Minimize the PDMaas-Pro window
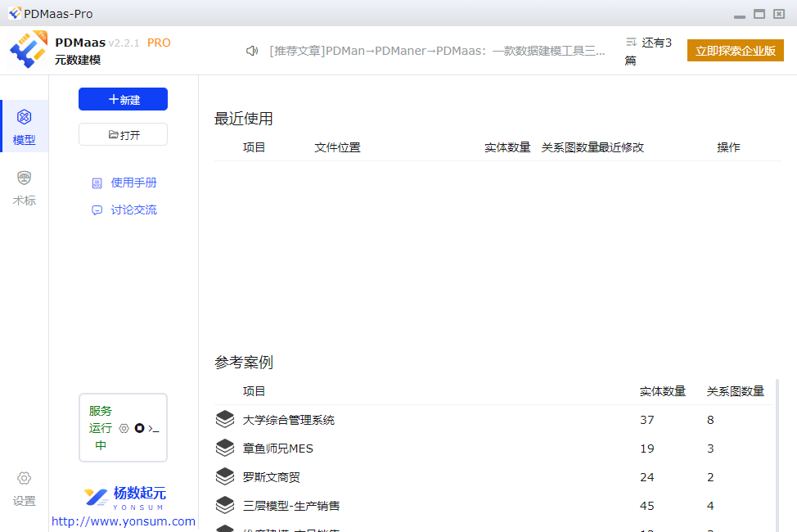The image size is (797, 532). [740, 16]
